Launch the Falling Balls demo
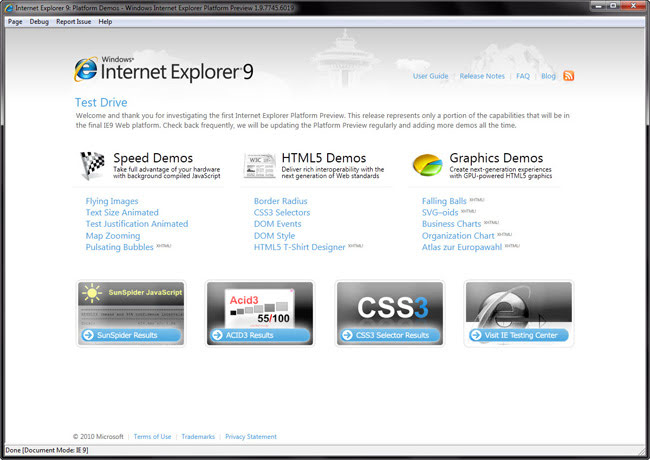This screenshot has width=650, height=460. coord(444,201)
